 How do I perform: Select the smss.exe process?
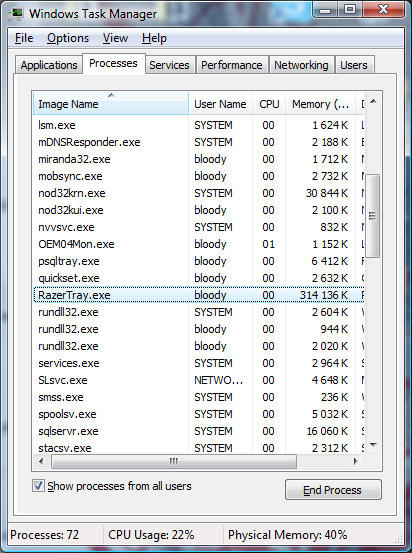click(199, 397)
